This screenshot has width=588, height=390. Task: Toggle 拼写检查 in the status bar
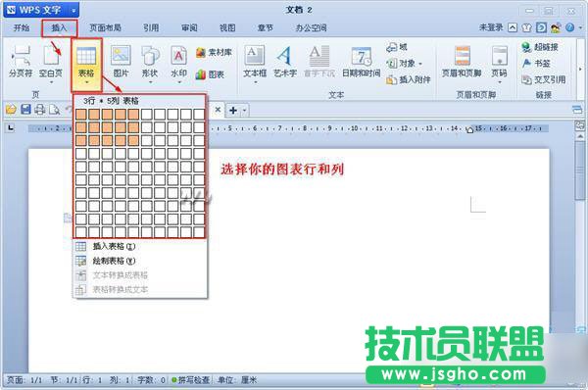(190, 380)
